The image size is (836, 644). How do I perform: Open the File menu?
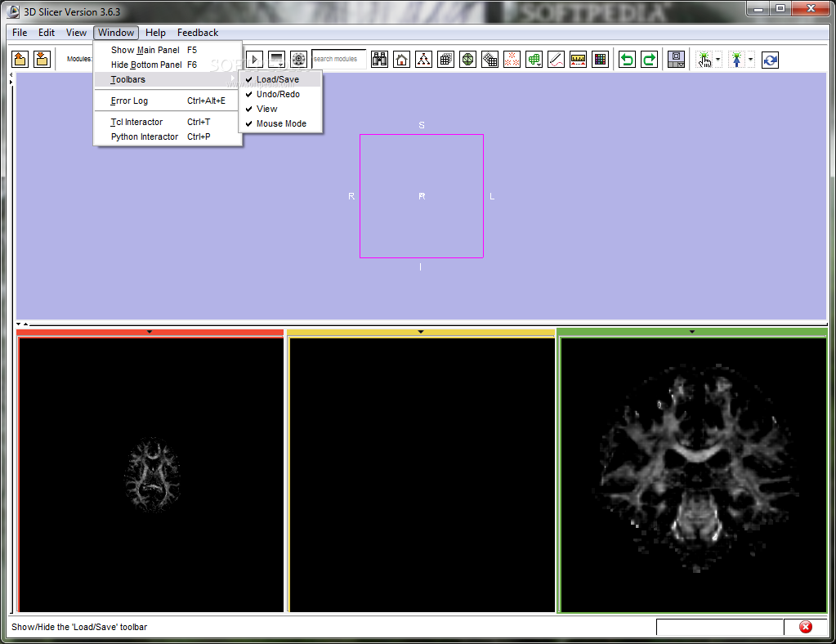20,33
